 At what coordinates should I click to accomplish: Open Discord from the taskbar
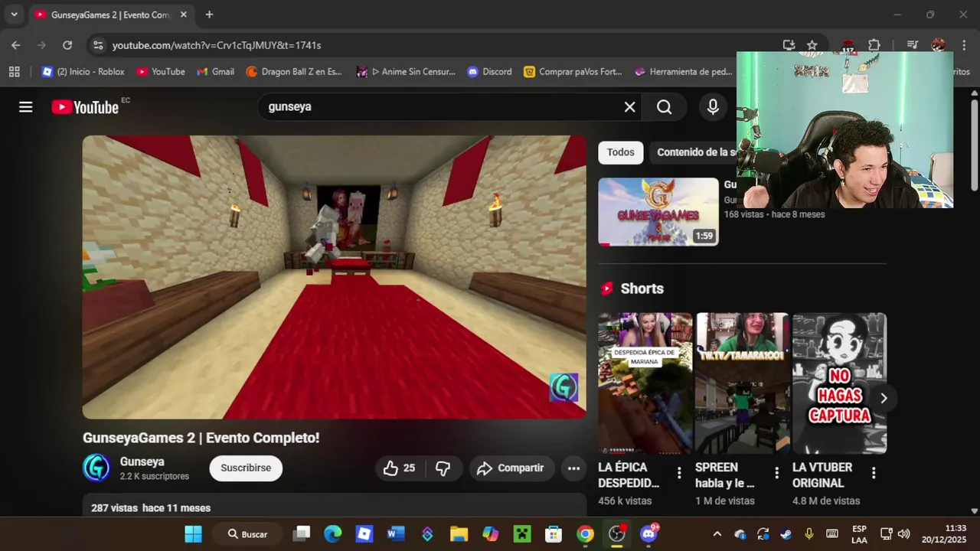click(649, 534)
